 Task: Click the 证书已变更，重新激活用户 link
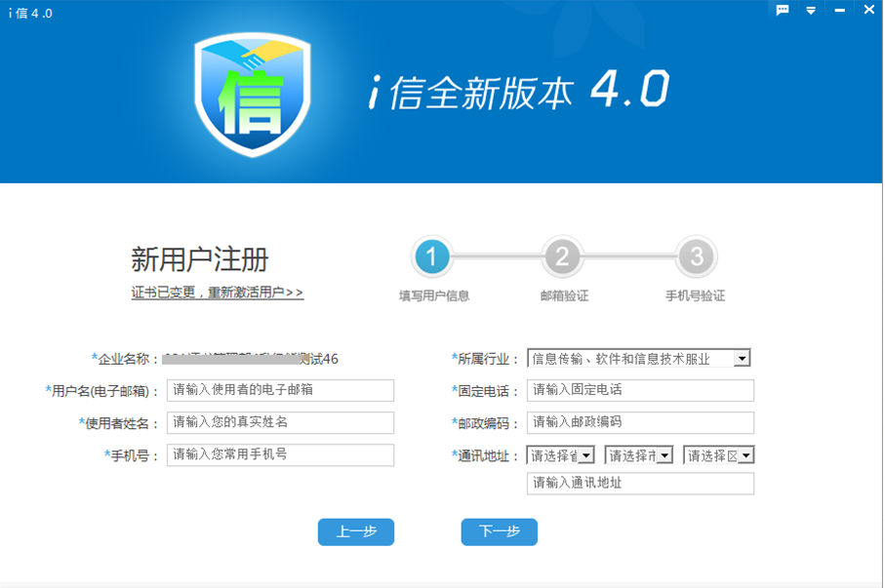point(218,293)
